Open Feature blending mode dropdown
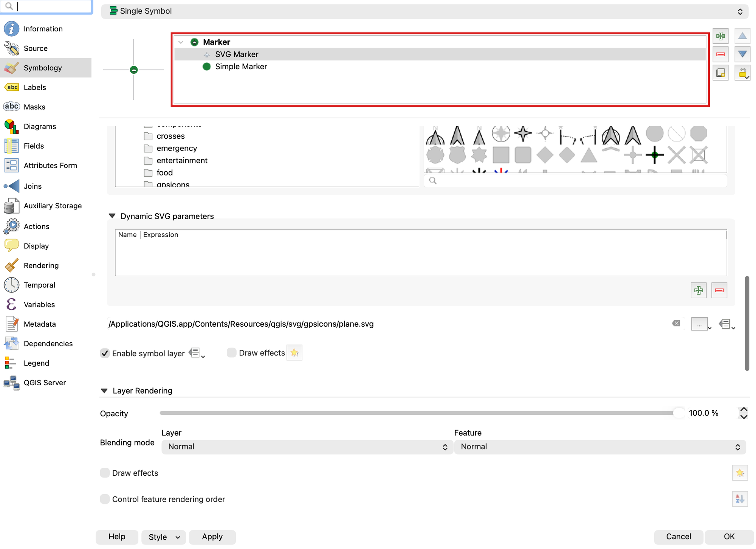 pos(600,447)
